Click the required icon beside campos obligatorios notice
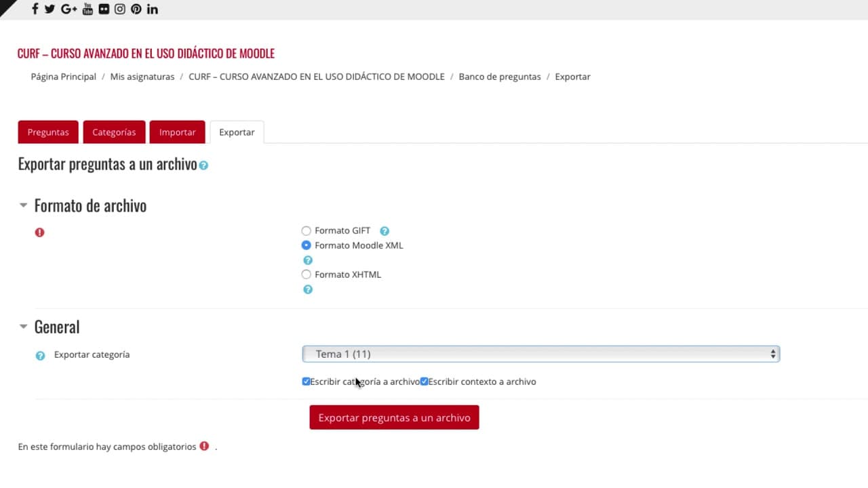This screenshot has height=488, width=868. (x=204, y=446)
